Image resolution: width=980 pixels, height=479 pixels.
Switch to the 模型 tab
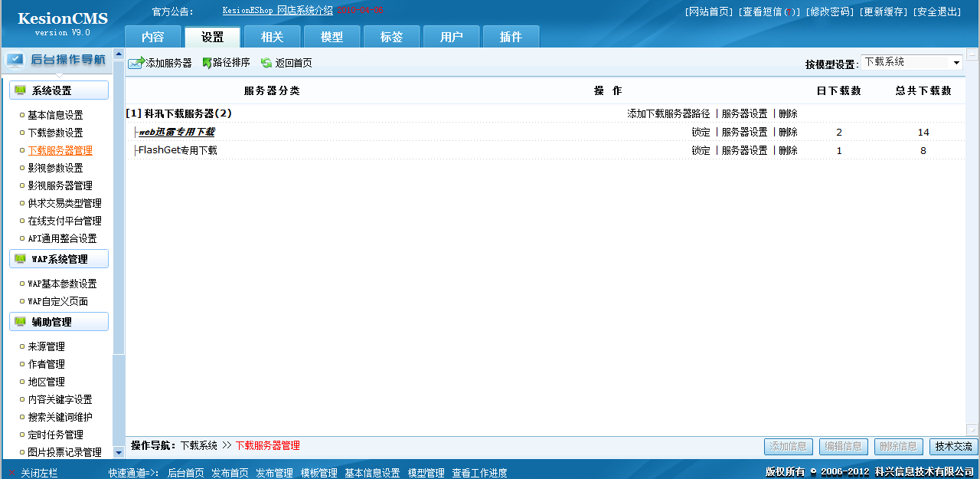(332, 37)
